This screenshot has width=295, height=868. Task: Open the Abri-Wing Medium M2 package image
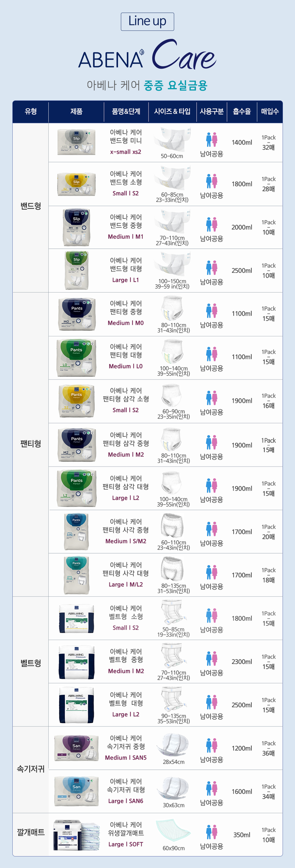76,662
